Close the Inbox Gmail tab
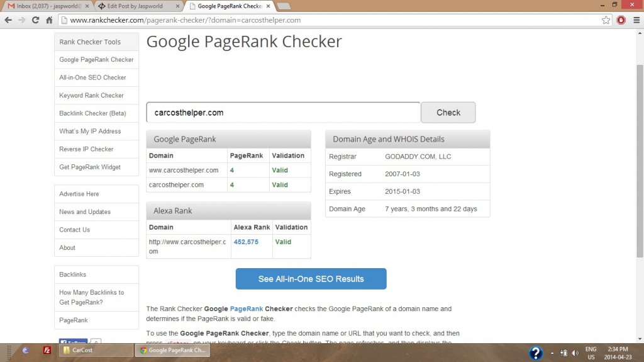Image resolution: width=644 pixels, height=362 pixels. click(87, 6)
